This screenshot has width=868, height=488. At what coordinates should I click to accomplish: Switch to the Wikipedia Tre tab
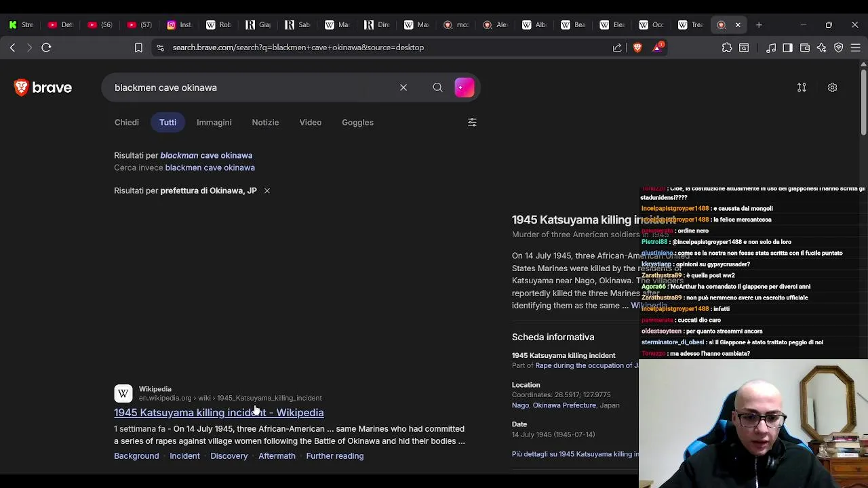pyautogui.click(x=690, y=25)
